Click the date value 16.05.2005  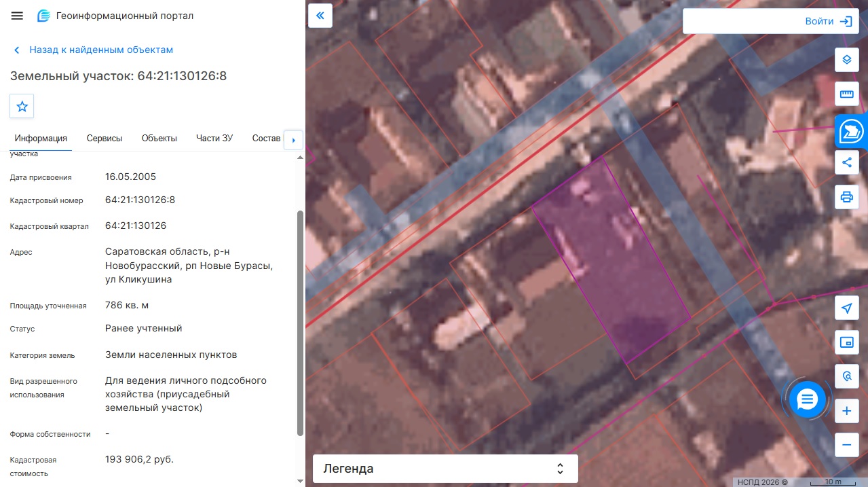pos(131,177)
